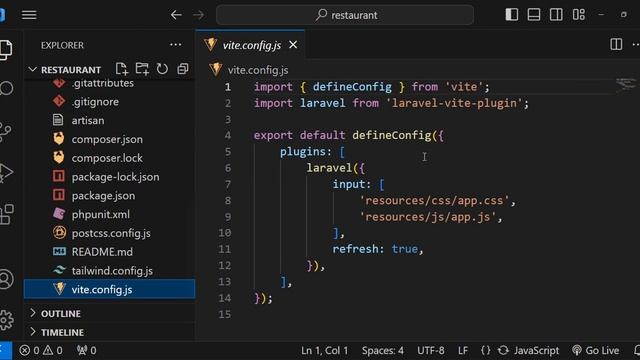Click the minimap code overview
The height and width of the screenshot is (360, 640).
[626, 85]
